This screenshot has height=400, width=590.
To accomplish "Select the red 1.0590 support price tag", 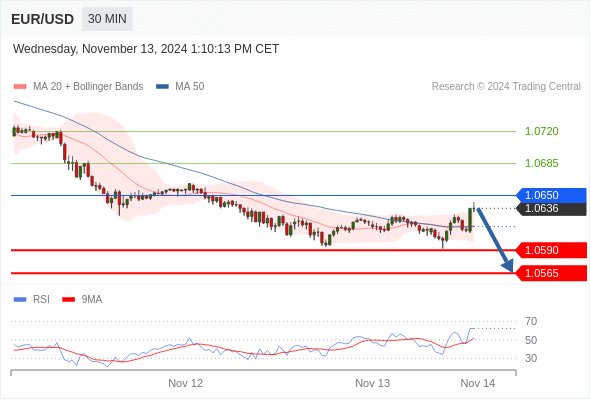I will coord(551,250).
